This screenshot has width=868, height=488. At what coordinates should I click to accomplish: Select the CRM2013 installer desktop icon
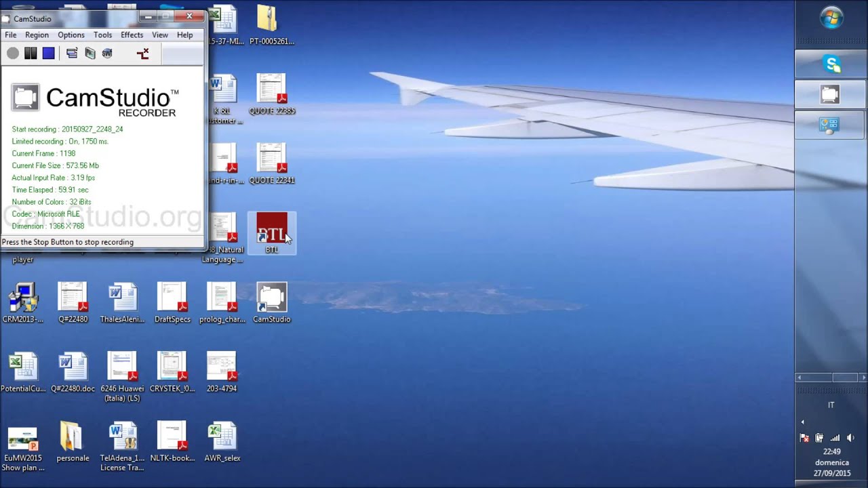23,303
